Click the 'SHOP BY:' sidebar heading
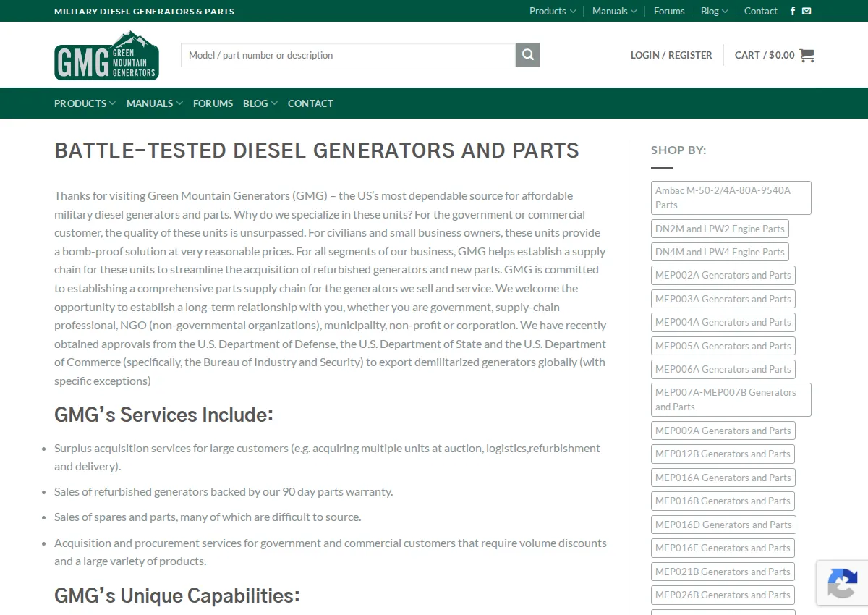The height and width of the screenshot is (615, 868). 678,150
